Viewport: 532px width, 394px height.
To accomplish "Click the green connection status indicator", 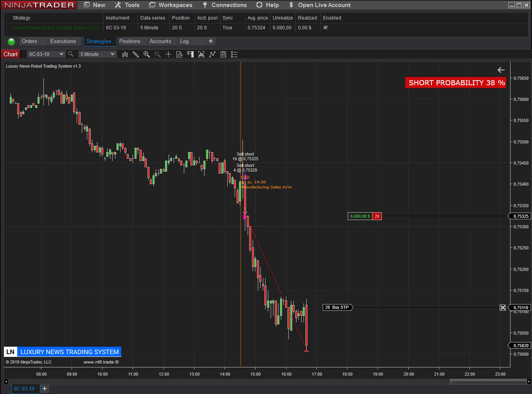I will click(x=11, y=41).
